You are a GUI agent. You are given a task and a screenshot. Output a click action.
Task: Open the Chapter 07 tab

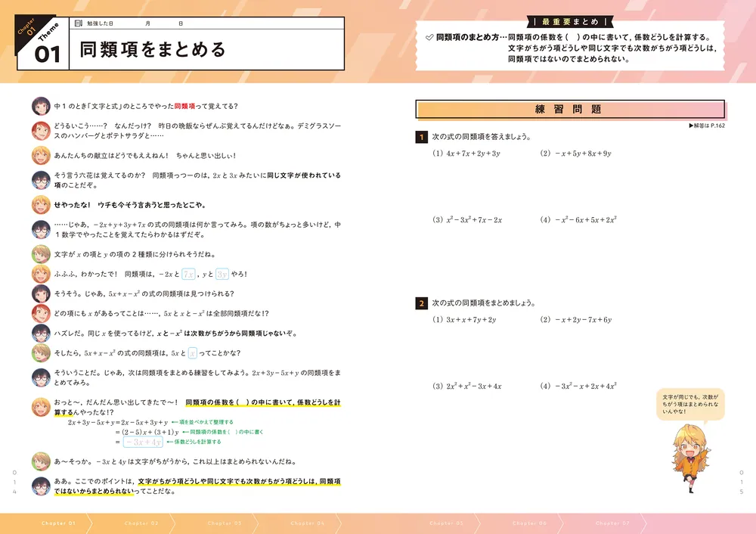point(612,523)
